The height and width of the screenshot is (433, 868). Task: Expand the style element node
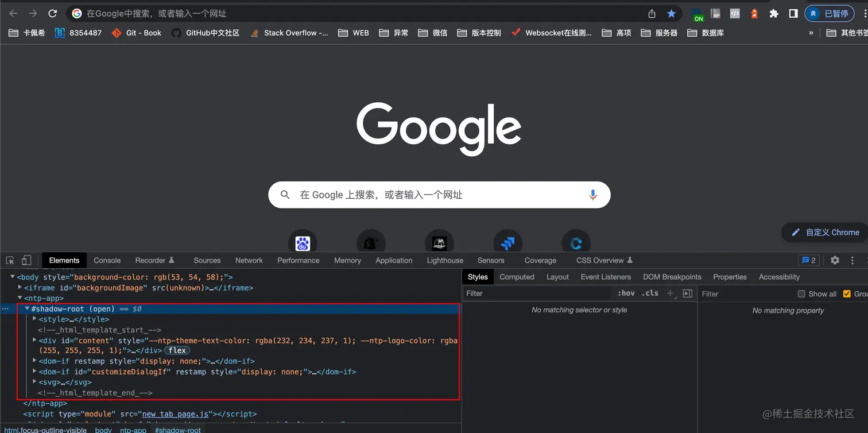pos(34,319)
